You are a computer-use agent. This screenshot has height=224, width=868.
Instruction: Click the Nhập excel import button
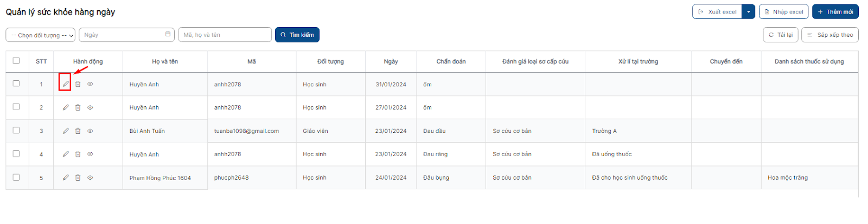(783, 12)
